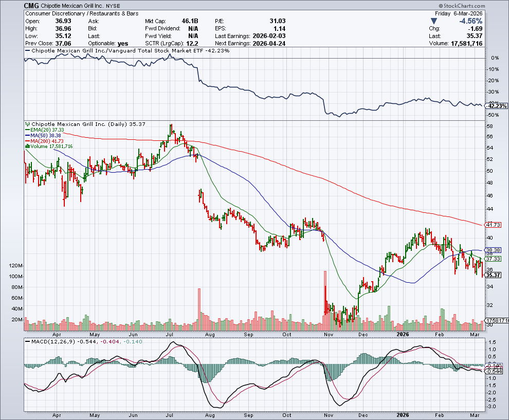Screen dimensions: 509x420
Task: Click the Jul label under the price panel
Action: 169,334
